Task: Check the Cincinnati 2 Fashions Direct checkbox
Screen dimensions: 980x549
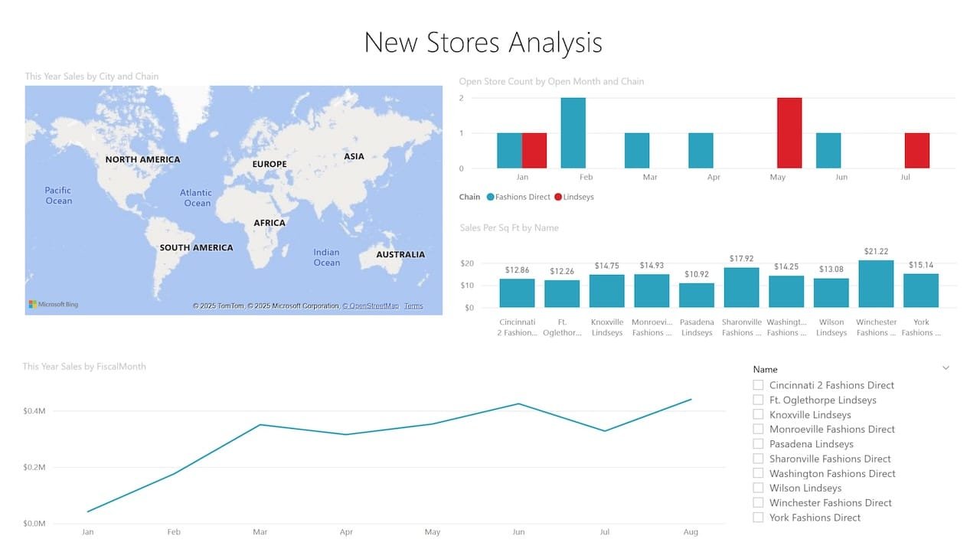Action: click(x=758, y=385)
